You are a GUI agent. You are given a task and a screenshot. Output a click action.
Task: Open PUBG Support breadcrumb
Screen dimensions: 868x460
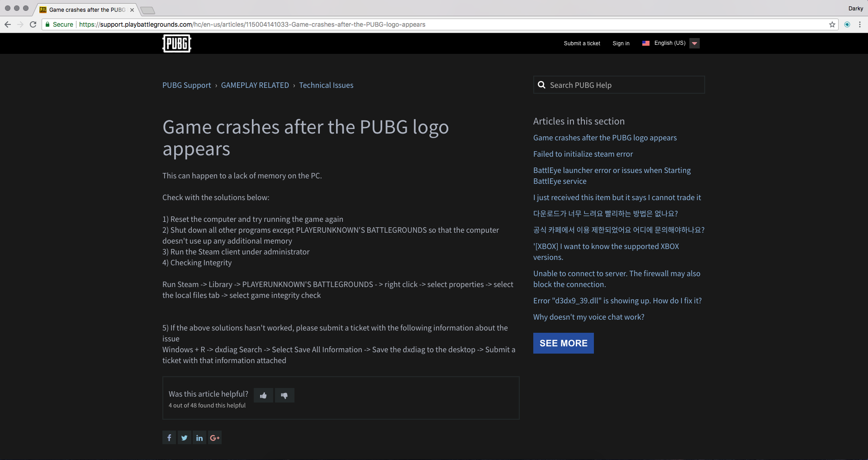tap(187, 85)
